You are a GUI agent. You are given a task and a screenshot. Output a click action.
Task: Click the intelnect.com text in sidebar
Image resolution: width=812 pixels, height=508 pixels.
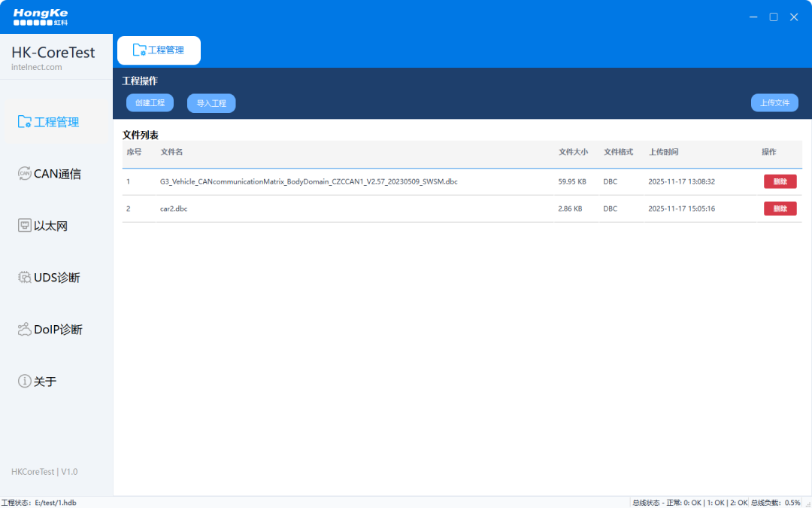click(37, 67)
